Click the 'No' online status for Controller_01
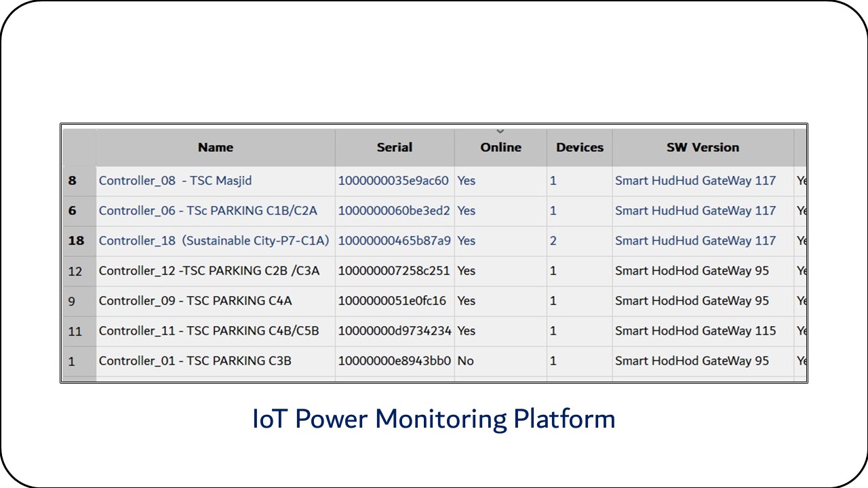Image resolution: width=868 pixels, height=488 pixels. (465, 361)
